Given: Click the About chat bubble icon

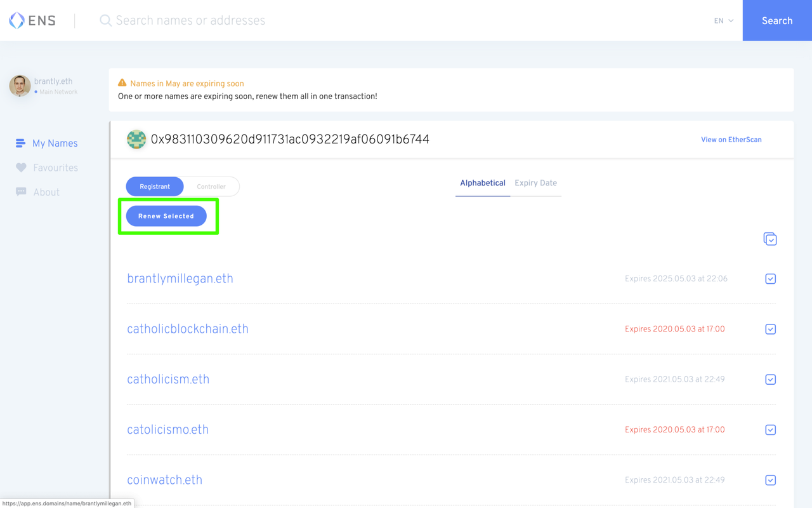Looking at the screenshot, I should pos(21,192).
